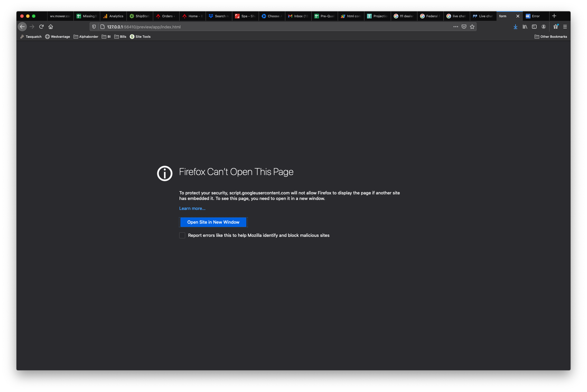Image resolution: width=587 pixels, height=392 pixels.
Task: Click the Pocket icon in address bar
Action: coord(464,27)
